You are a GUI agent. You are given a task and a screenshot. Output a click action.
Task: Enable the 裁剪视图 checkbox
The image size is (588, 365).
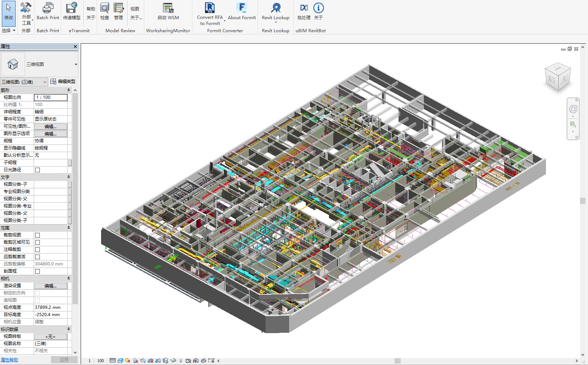click(37, 235)
